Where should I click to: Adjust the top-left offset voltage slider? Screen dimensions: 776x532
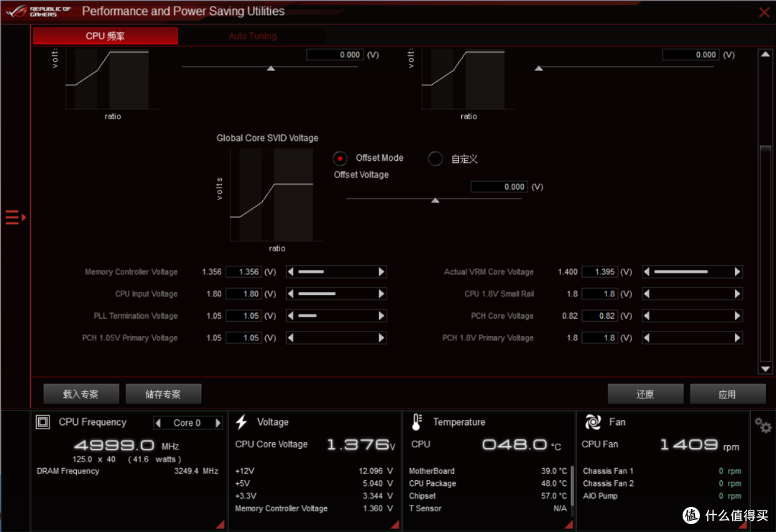tap(271, 67)
